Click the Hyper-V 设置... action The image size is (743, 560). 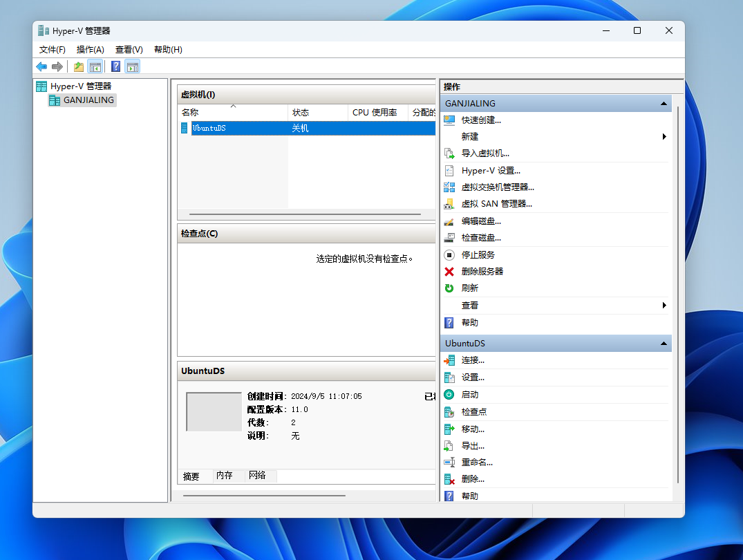(x=491, y=171)
